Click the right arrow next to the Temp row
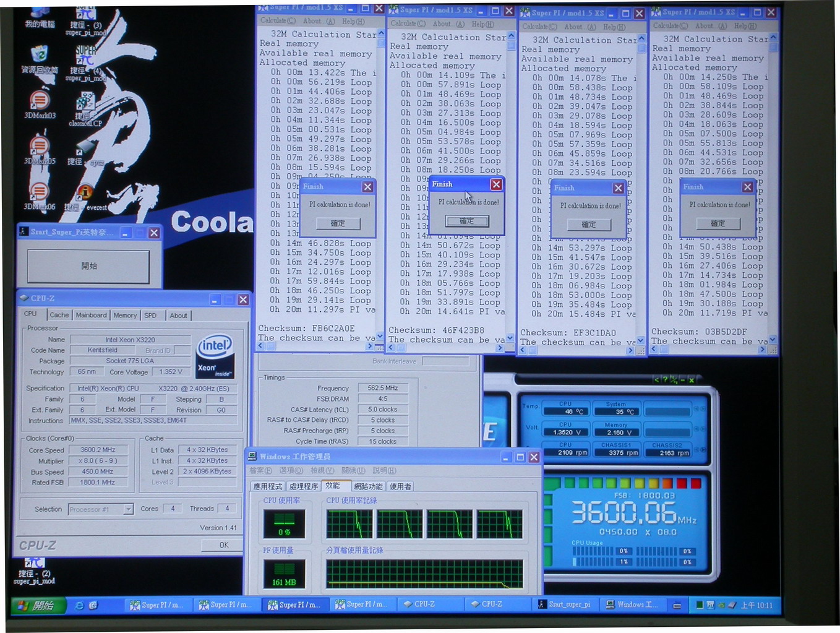This screenshot has width=840, height=633. pyautogui.click(x=702, y=409)
